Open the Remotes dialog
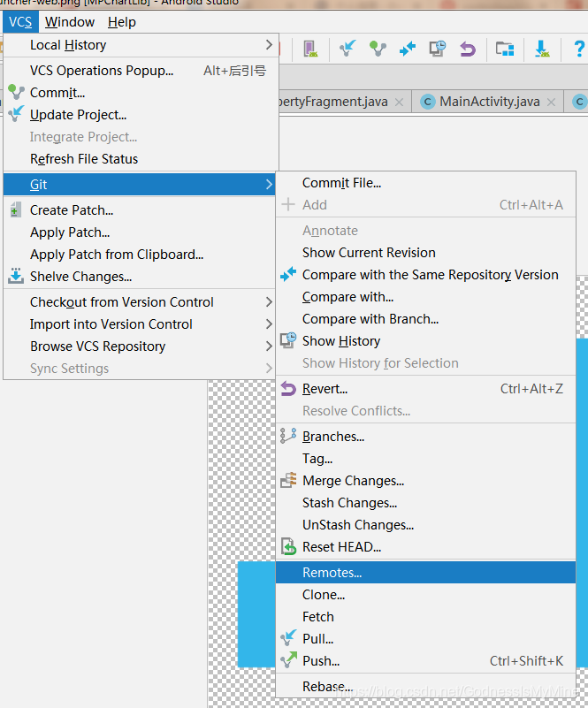This screenshot has width=588, height=708. [x=425, y=573]
